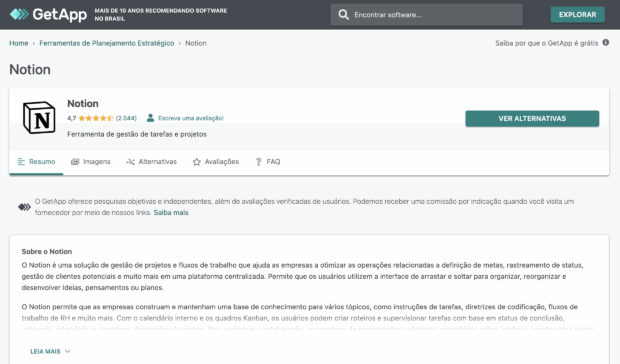Open Ferramentas de Planejamento Estratégico breadcrumb
Viewport: 620px width, 364px height.
coord(107,43)
